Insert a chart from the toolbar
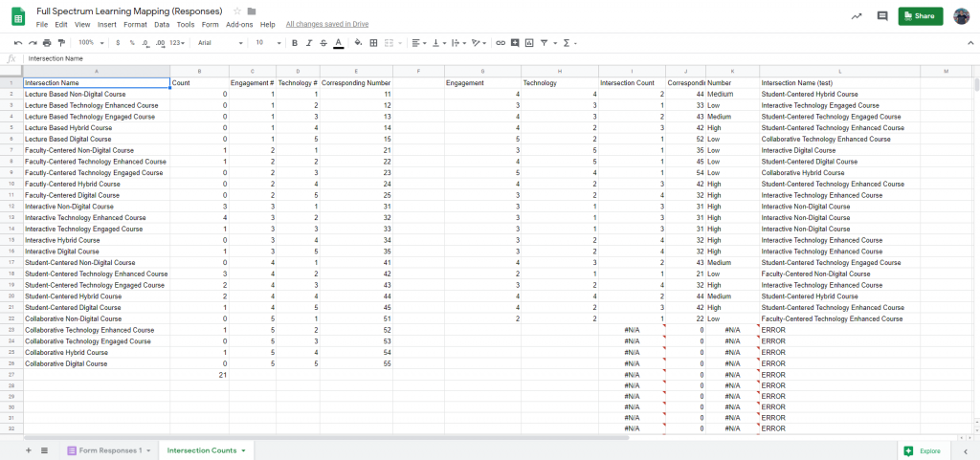 pyautogui.click(x=529, y=43)
